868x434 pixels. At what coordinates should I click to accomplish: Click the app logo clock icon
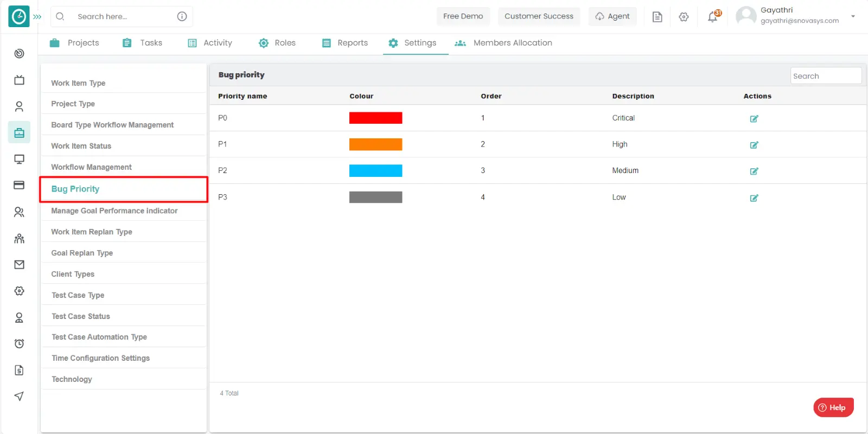tap(19, 17)
